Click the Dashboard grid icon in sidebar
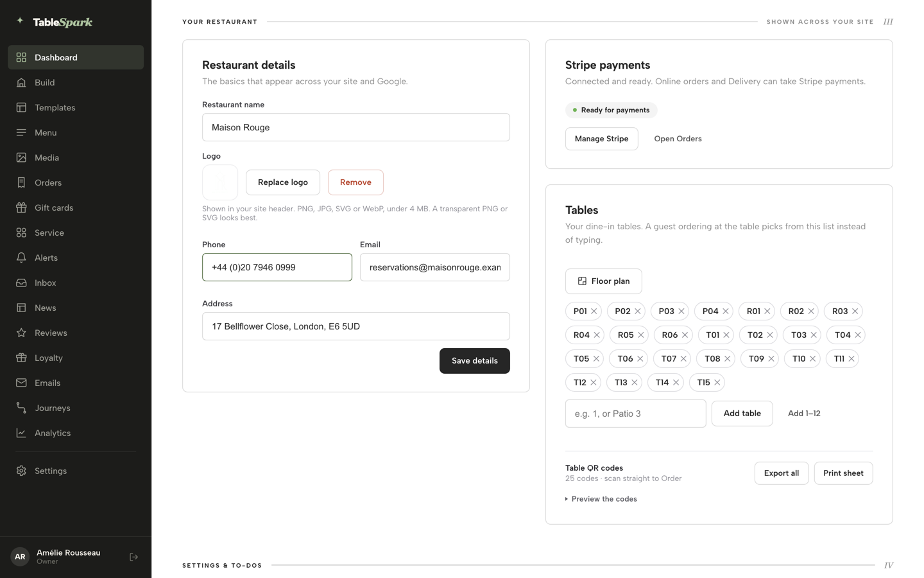Image resolution: width=924 pixels, height=578 pixels. (21, 57)
